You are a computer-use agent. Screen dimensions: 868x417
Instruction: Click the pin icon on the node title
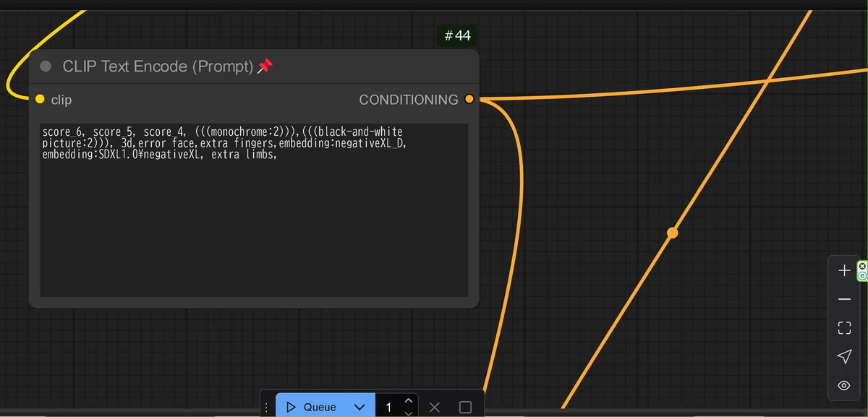tap(265, 66)
